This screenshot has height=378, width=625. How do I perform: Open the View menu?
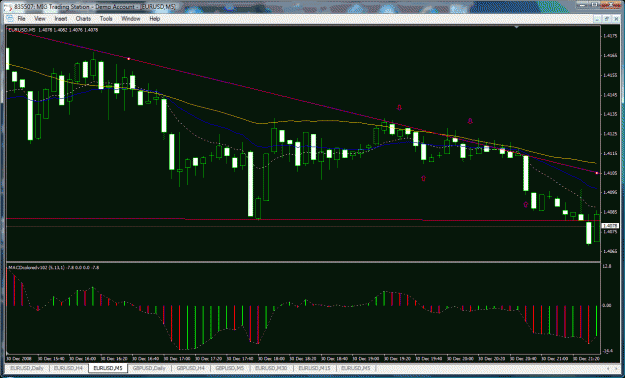tap(40, 19)
